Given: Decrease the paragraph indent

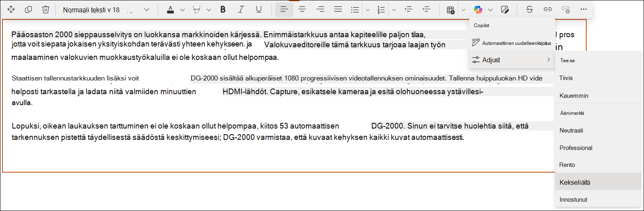Looking at the screenshot, I should pos(426,9).
